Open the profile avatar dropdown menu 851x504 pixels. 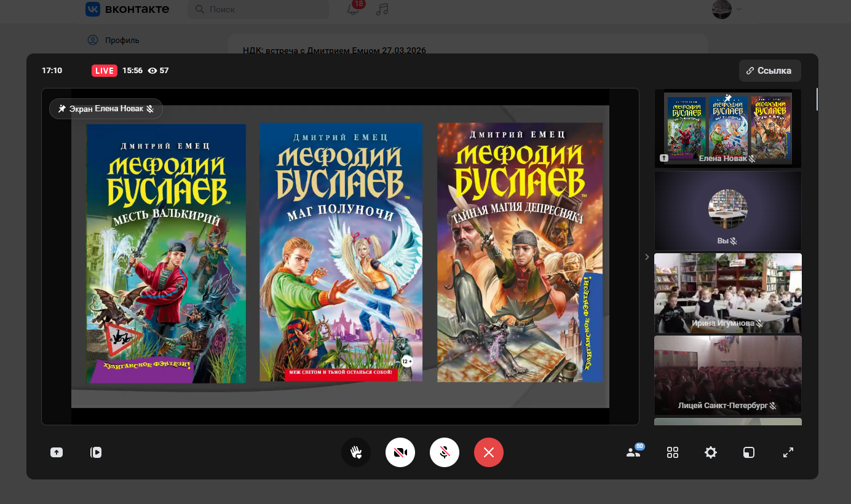coord(726,9)
